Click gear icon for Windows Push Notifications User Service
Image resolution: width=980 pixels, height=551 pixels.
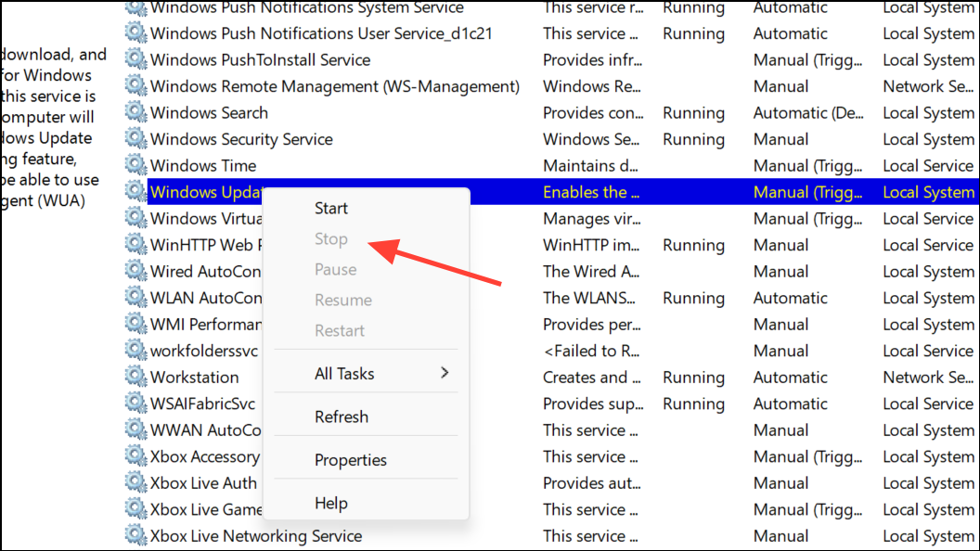point(135,33)
